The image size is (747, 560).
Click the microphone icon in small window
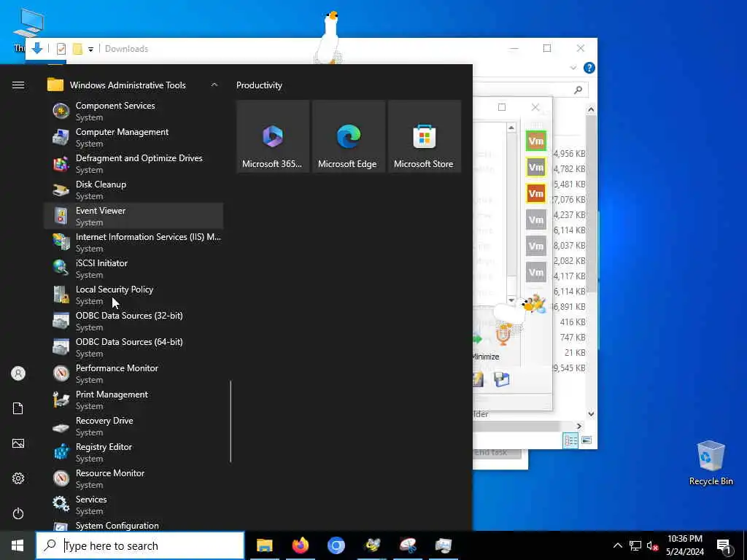(503, 335)
